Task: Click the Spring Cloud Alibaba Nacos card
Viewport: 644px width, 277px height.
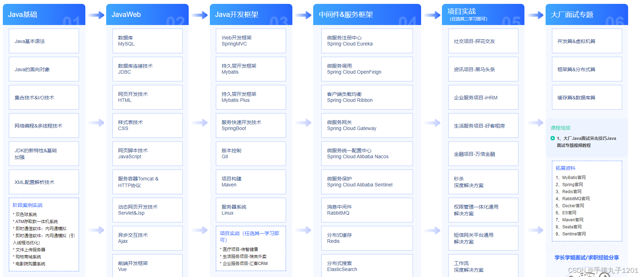Action: point(367,154)
